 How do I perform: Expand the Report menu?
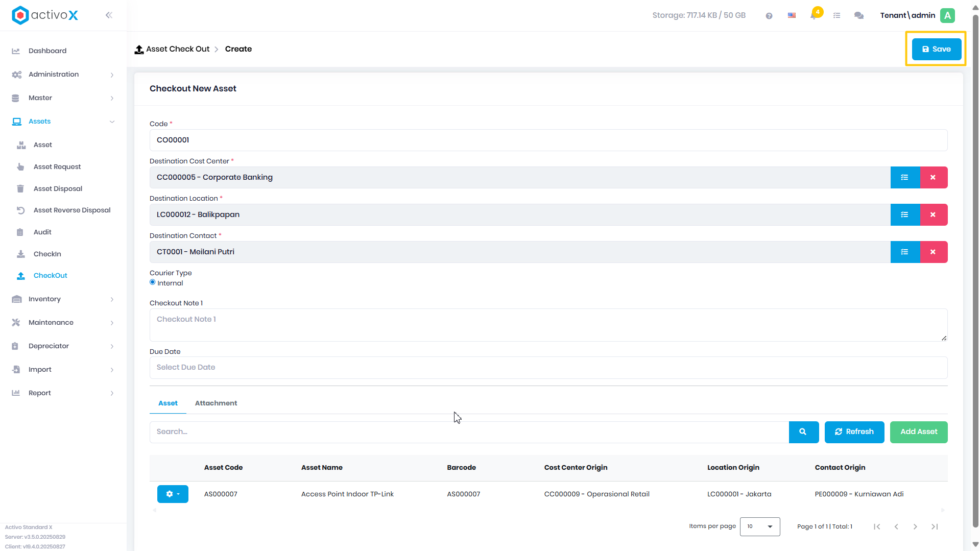[63, 393]
